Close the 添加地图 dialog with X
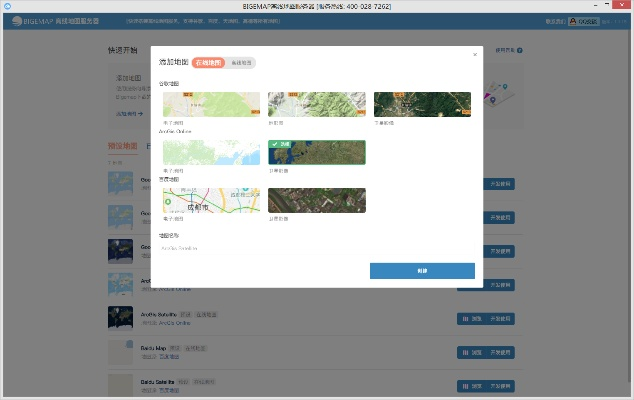The height and width of the screenshot is (400, 634). click(475, 55)
